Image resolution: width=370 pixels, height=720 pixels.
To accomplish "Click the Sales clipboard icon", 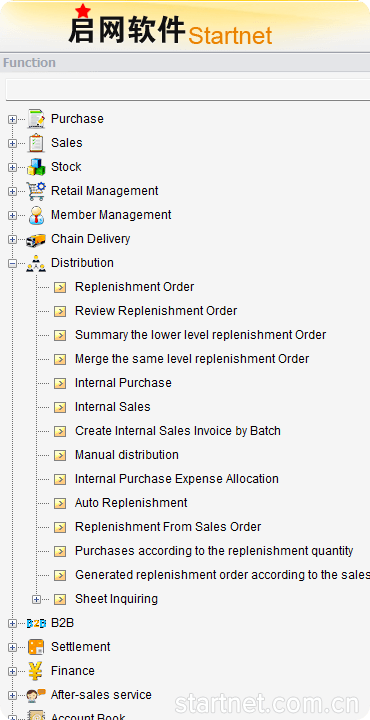I will (x=36, y=143).
